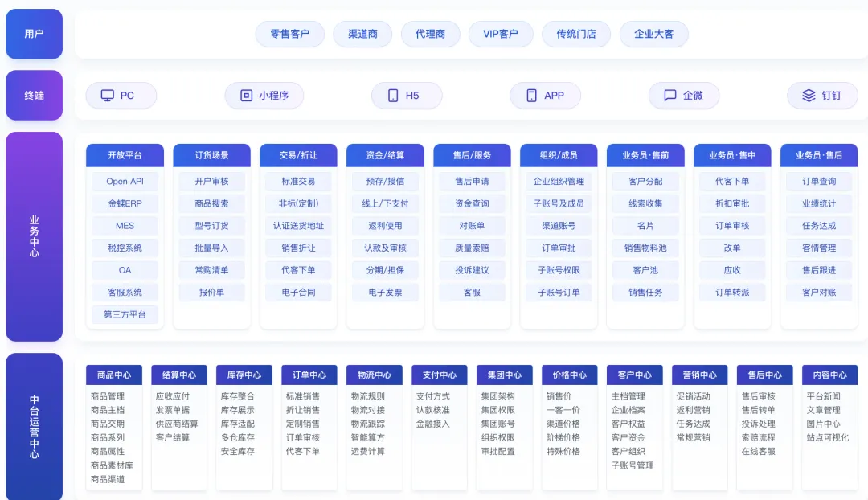Screen dimensions: 868x500
Task: Click the H5 phone icon
Action: 393,95
